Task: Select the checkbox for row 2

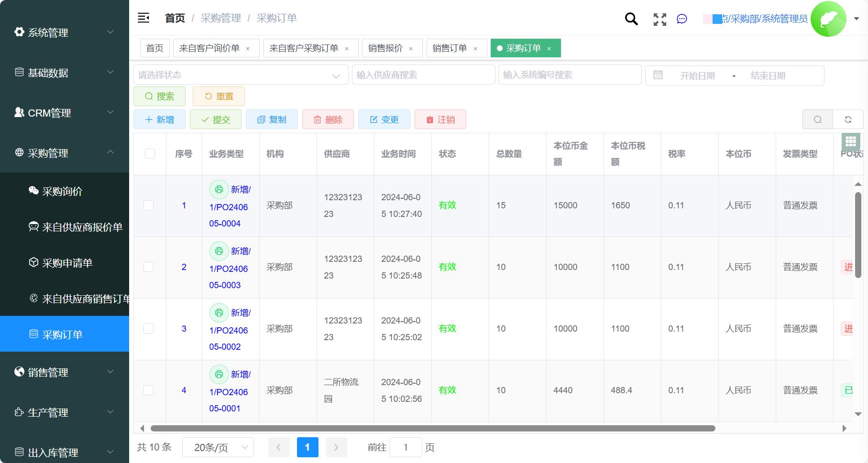Action: pyautogui.click(x=149, y=267)
